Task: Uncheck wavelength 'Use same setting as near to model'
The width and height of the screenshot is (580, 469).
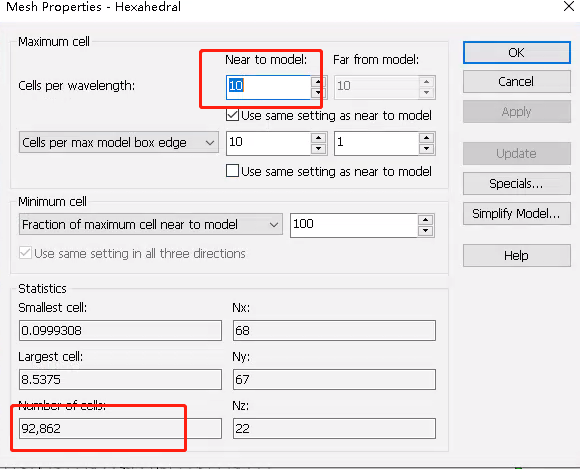Action: (232, 115)
